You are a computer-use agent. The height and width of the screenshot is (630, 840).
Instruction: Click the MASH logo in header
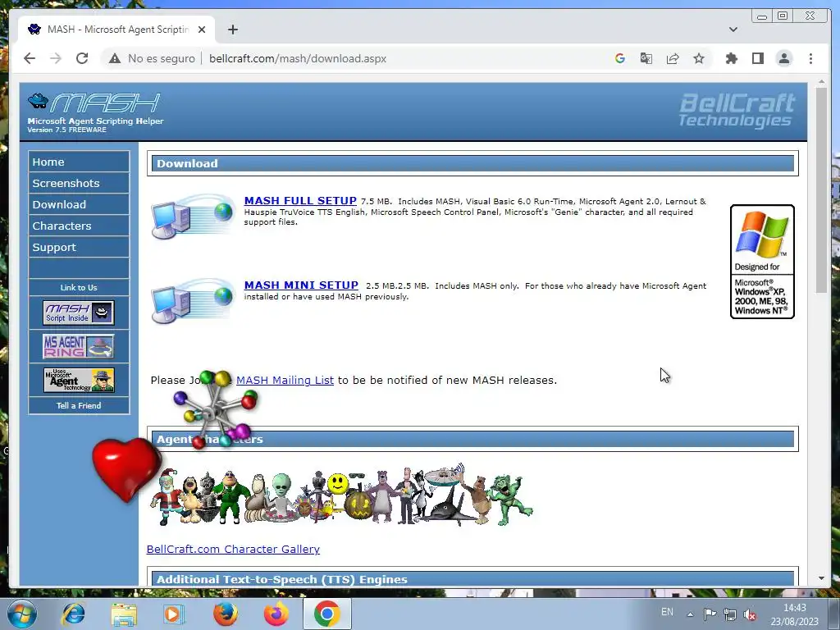(x=94, y=112)
